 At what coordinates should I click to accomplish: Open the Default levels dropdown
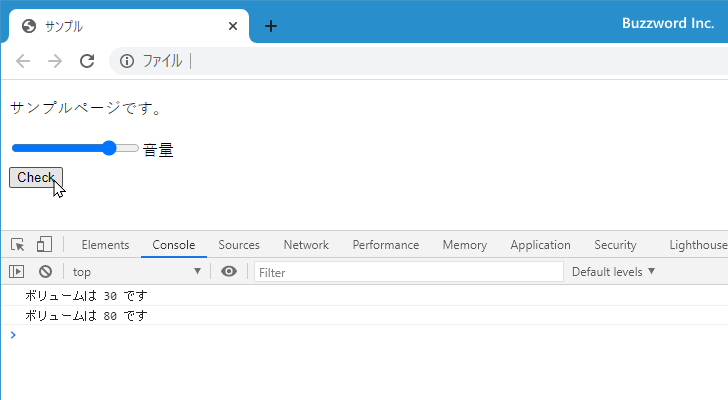613,272
